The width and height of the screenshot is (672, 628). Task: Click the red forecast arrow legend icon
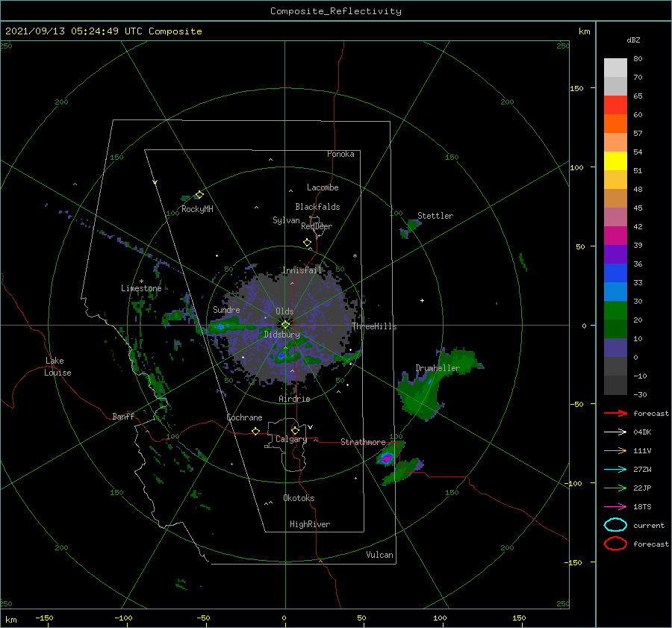615,413
